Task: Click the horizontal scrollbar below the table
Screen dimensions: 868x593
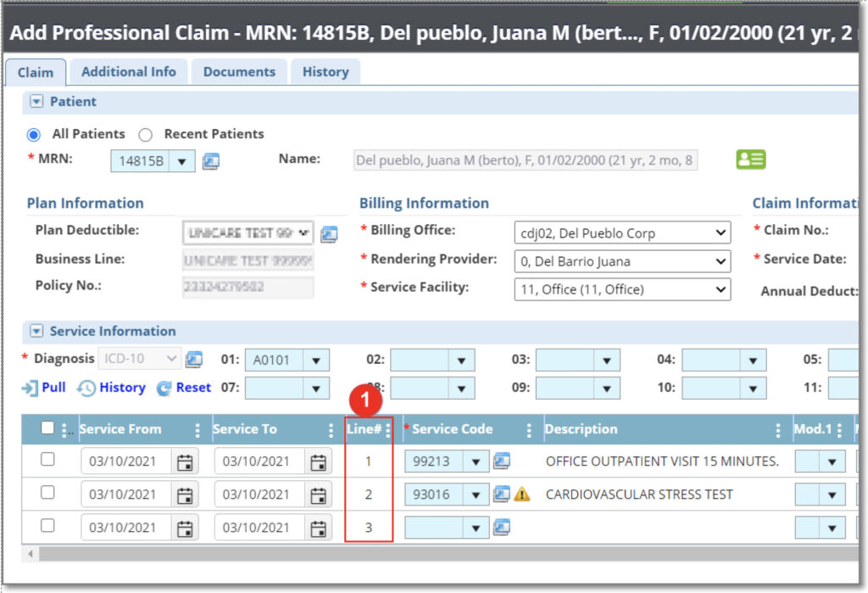Action: (x=424, y=554)
